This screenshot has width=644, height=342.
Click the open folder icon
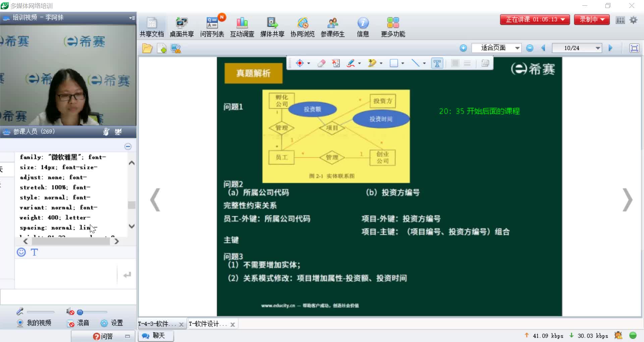[147, 48]
